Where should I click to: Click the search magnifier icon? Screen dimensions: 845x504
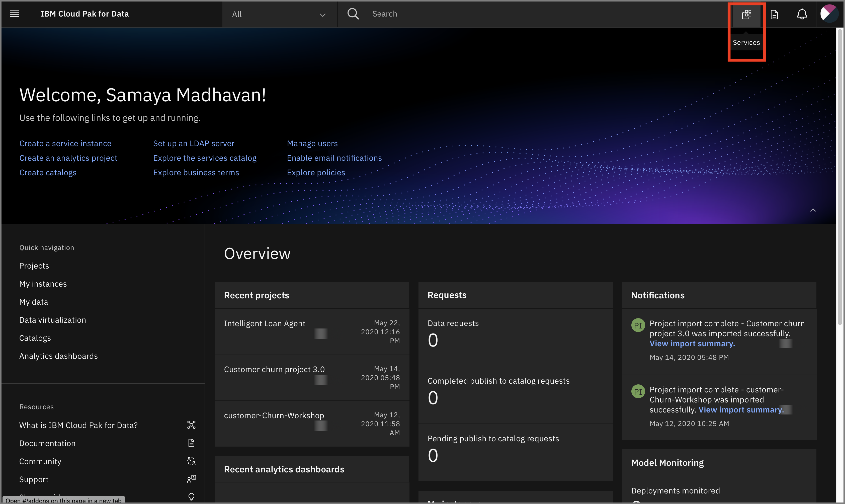point(353,14)
